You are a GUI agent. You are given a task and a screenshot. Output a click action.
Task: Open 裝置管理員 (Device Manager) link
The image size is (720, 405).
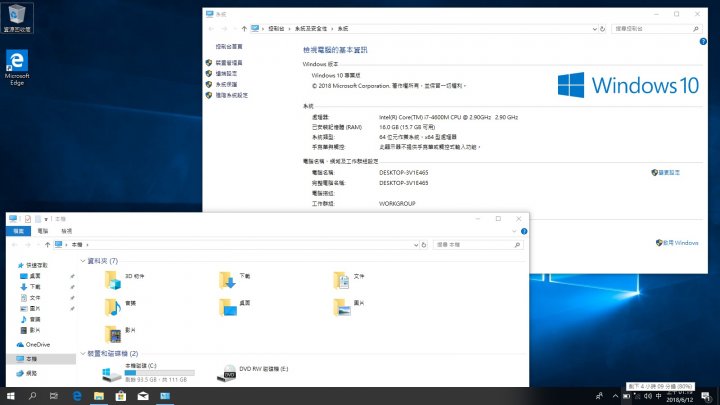(x=229, y=62)
